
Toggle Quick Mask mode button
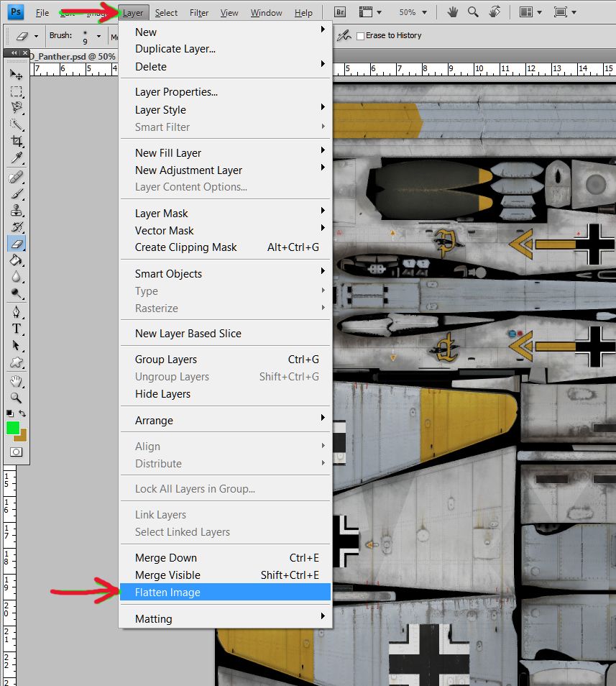click(16, 452)
